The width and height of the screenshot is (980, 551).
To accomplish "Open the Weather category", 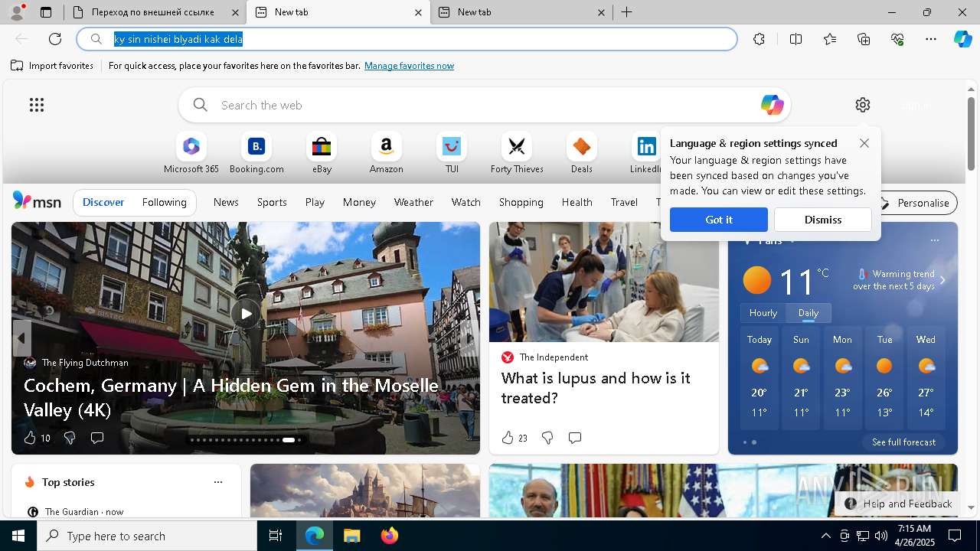I will [413, 202].
